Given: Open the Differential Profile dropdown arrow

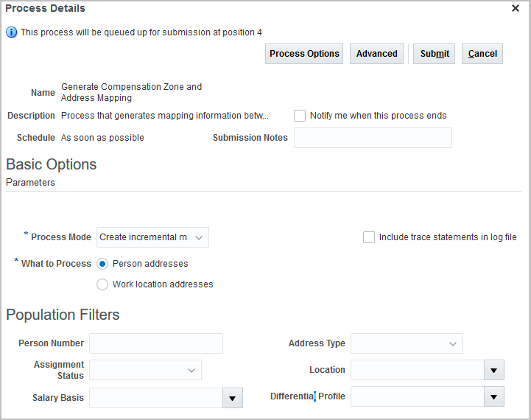Looking at the screenshot, I should tap(494, 398).
